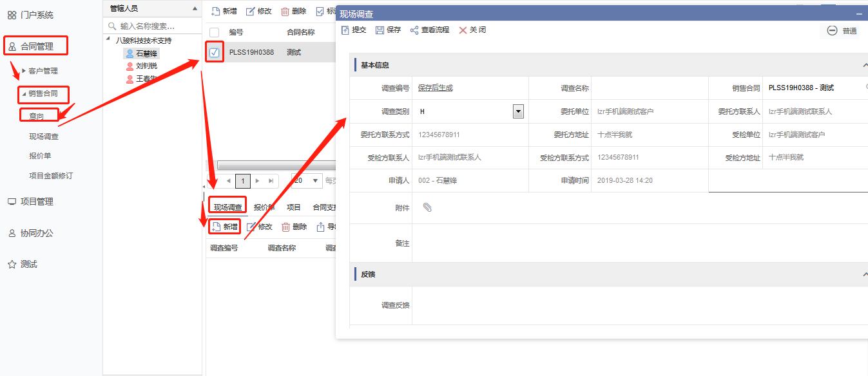Viewport: 868px width, 376px height.
Task: Click the 删除 trash icon in top toolbar
Action: click(285, 11)
